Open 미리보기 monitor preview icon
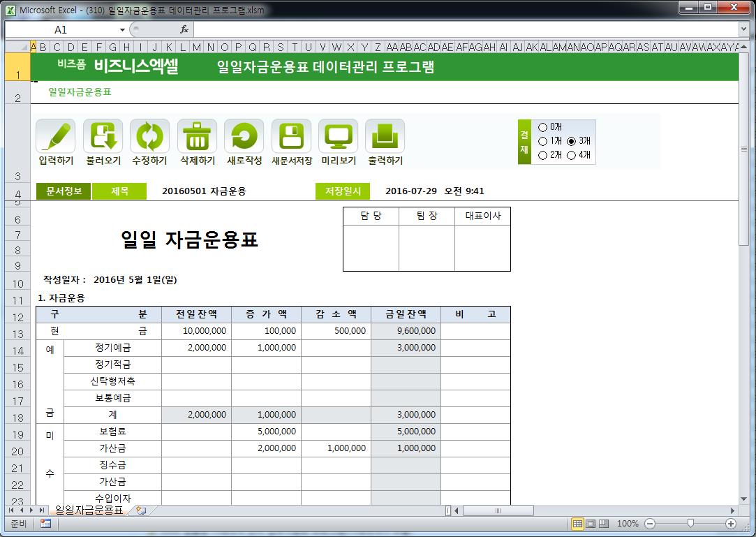 click(339, 136)
